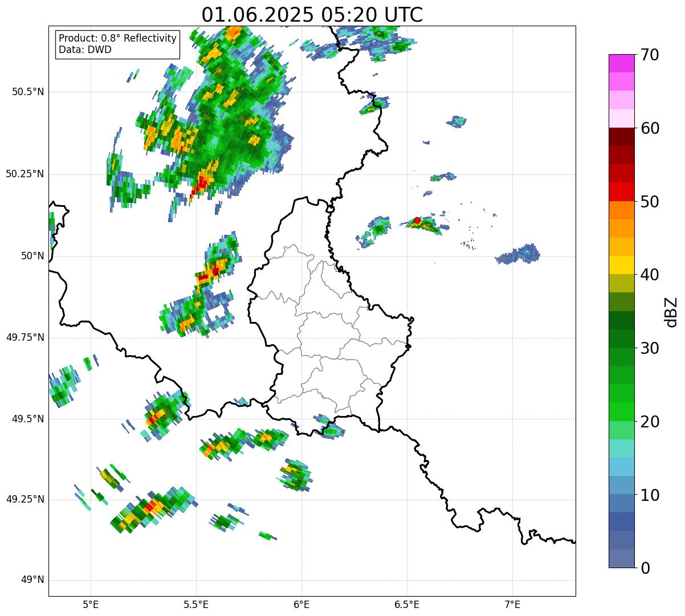685x616 pixels.
Task: Select the 49.25°N latitude label
Action: (x=25, y=499)
